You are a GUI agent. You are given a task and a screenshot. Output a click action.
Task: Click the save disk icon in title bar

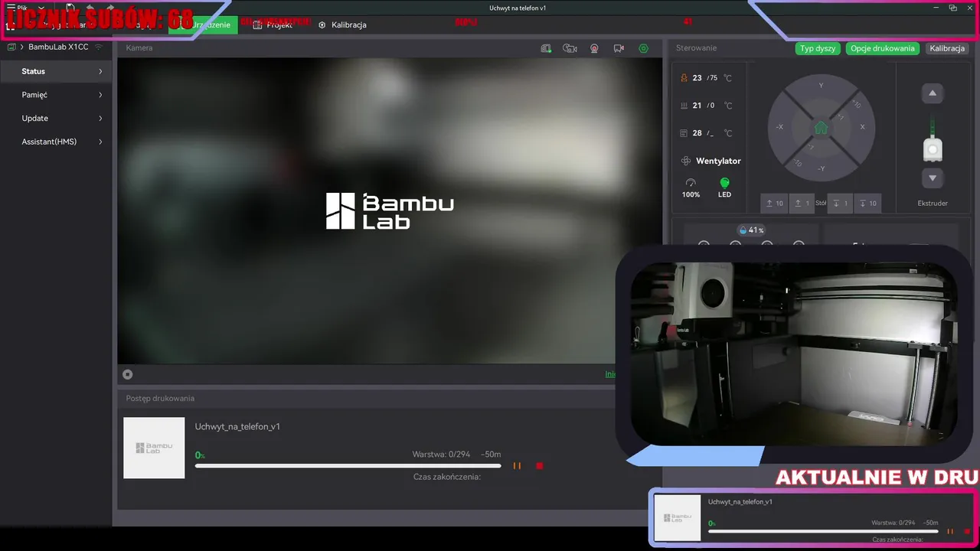[70, 8]
